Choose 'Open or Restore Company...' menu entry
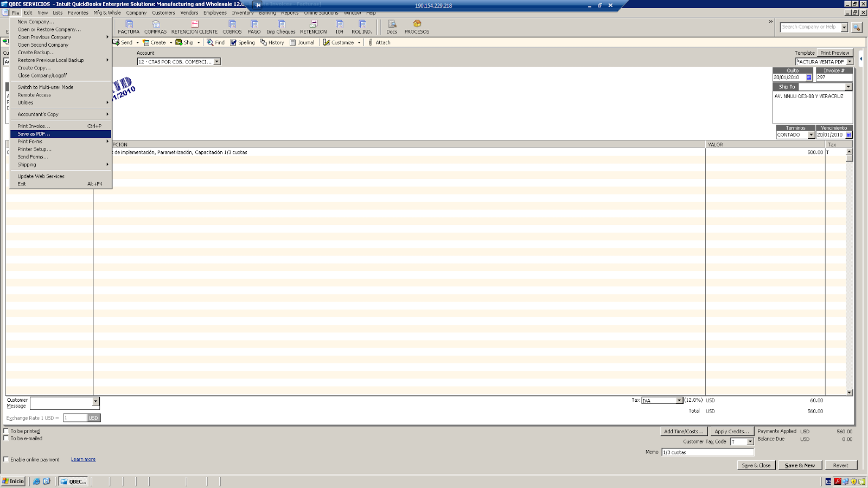This screenshot has width=868, height=488. click(x=61, y=30)
